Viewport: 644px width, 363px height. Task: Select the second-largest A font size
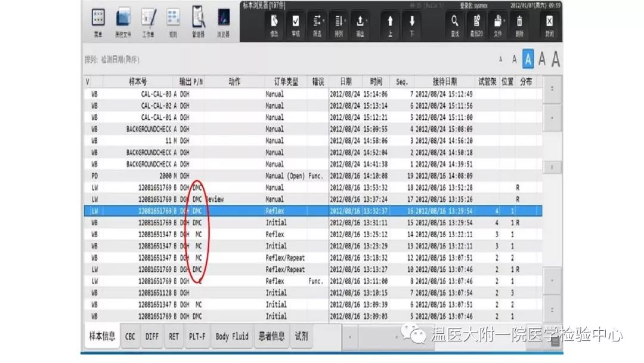click(542, 59)
